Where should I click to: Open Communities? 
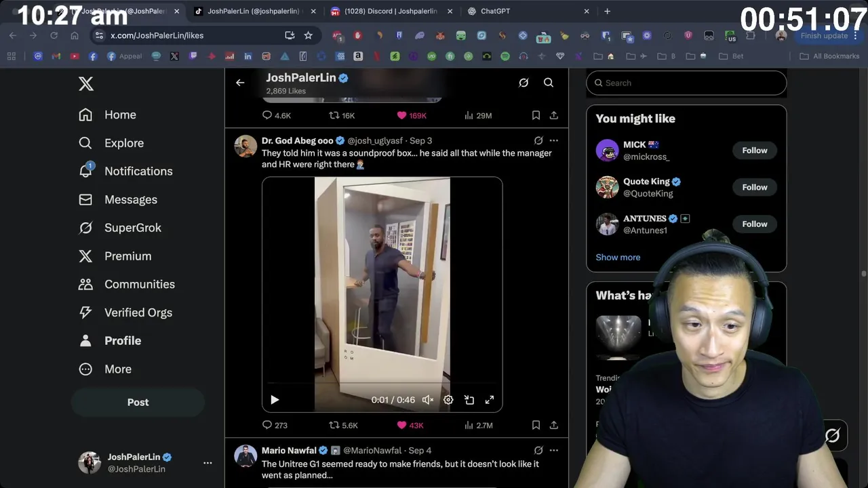click(126, 284)
